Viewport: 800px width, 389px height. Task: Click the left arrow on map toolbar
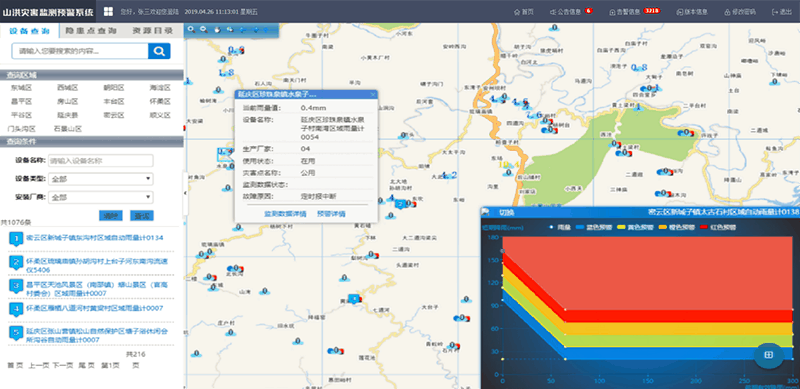[x=243, y=30]
